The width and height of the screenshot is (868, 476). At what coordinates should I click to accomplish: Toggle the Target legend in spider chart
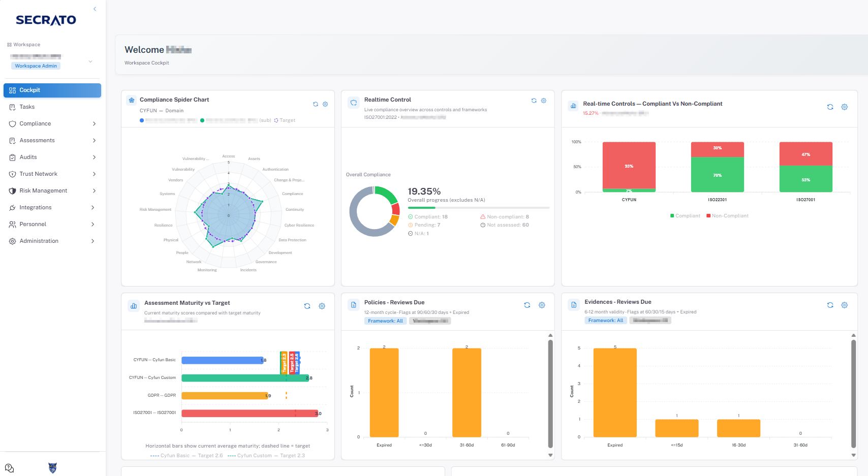coord(285,120)
